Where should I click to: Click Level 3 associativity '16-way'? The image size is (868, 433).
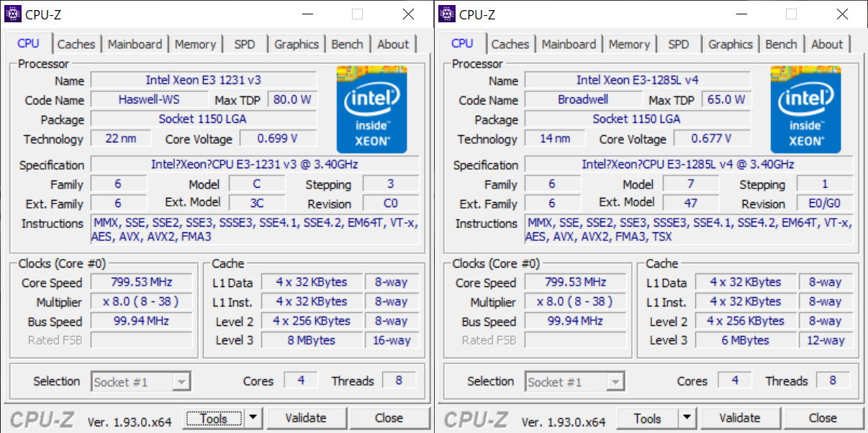(392, 340)
